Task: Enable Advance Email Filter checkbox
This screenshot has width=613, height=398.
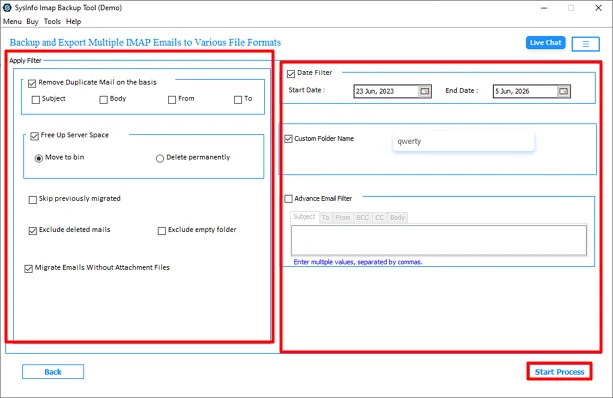Action: point(289,199)
